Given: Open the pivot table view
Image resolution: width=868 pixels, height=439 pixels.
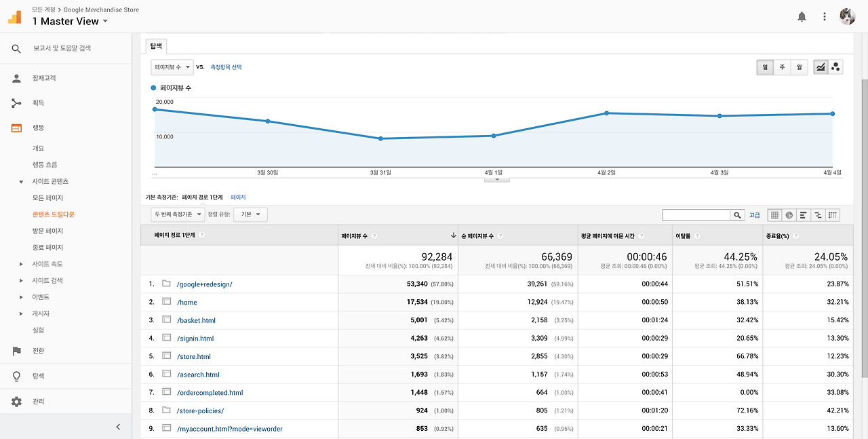Looking at the screenshot, I should tap(831, 215).
